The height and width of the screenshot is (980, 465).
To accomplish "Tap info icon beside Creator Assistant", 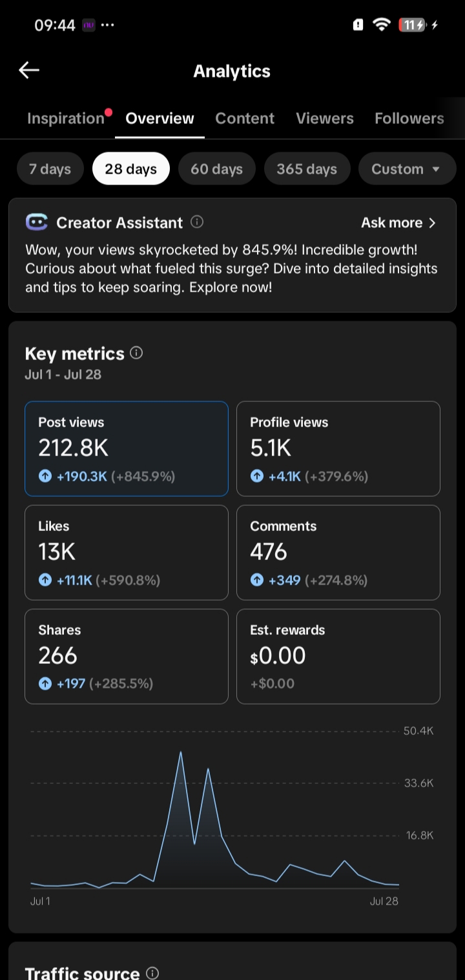I will (197, 222).
